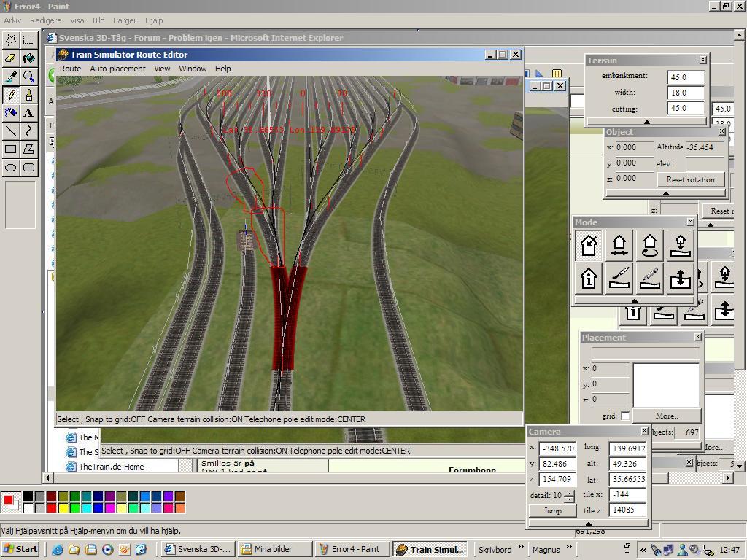Screen dimensions: 747x560
Task: Click Paint's horizontal scrollbar right arrow
Action: tap(727, 478)
